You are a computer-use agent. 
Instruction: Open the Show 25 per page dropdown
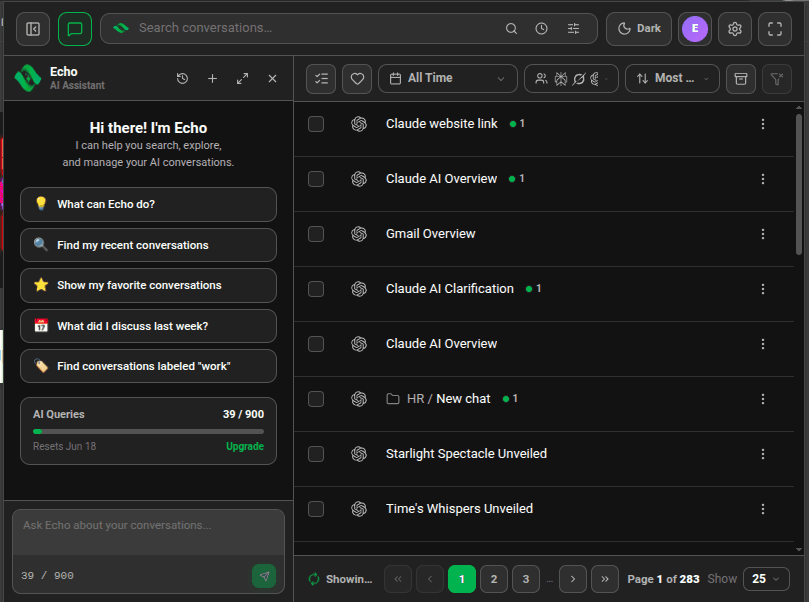(766, 579)
